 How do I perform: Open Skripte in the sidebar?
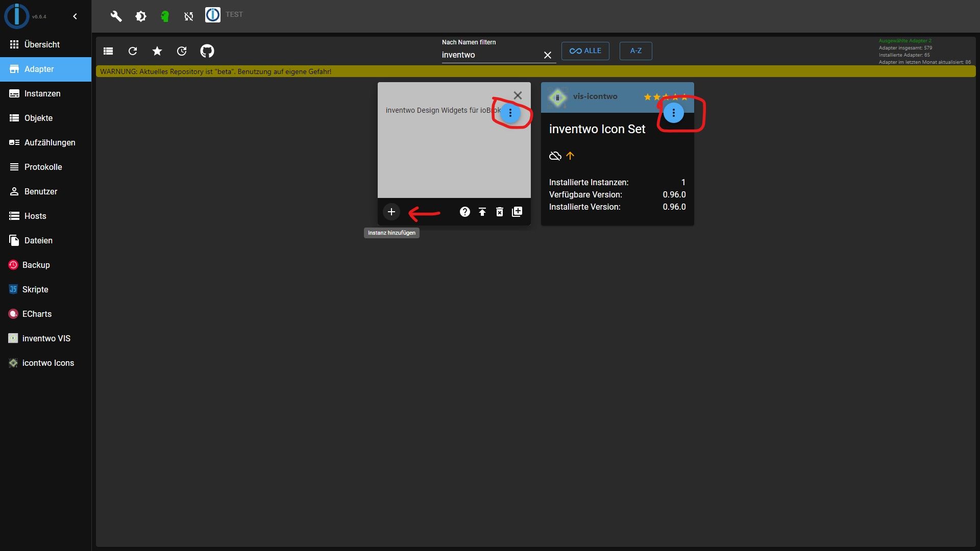45,289
